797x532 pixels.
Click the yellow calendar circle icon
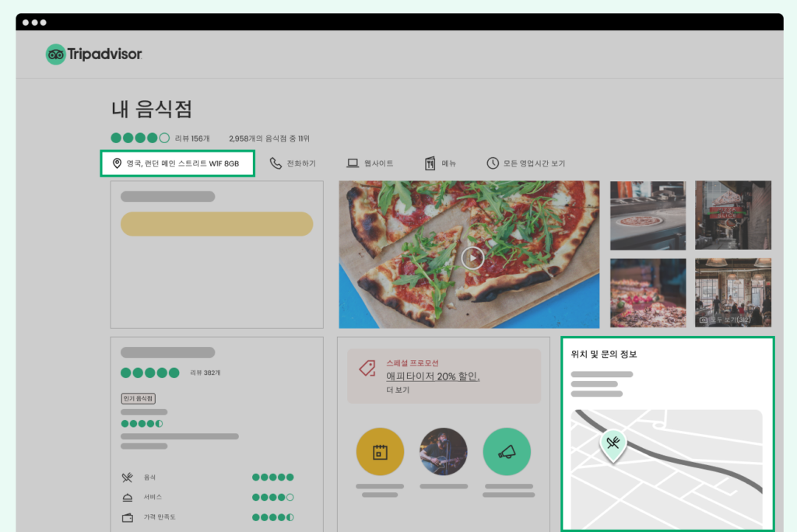(x=380, y=452)
